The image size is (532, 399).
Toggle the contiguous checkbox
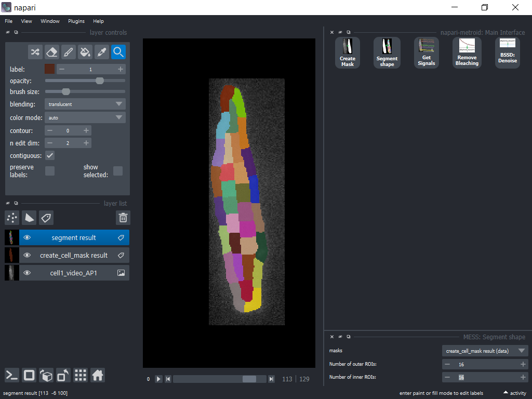tap(50, 155)
